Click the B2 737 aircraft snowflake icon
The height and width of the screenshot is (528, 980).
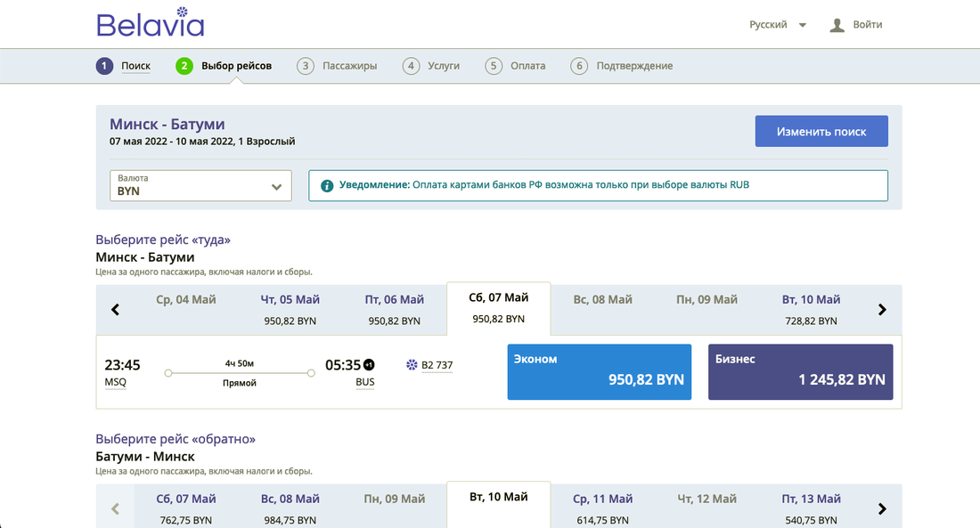point(412,365)
